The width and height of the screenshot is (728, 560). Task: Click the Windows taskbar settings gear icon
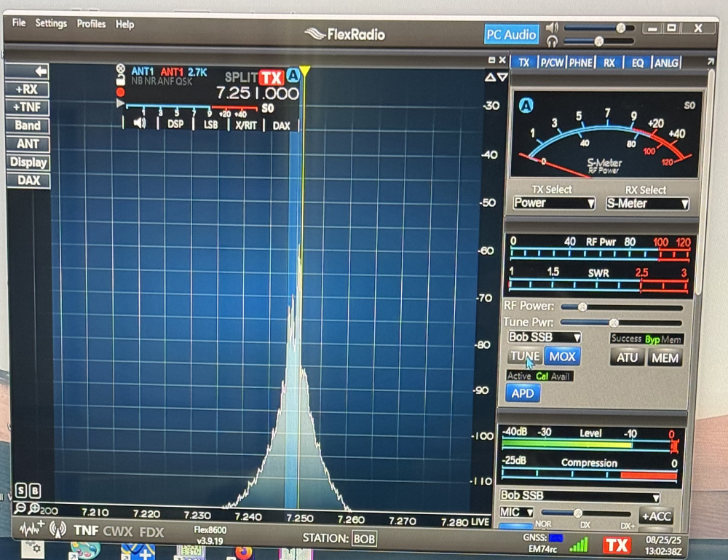[x=33, y=549]
